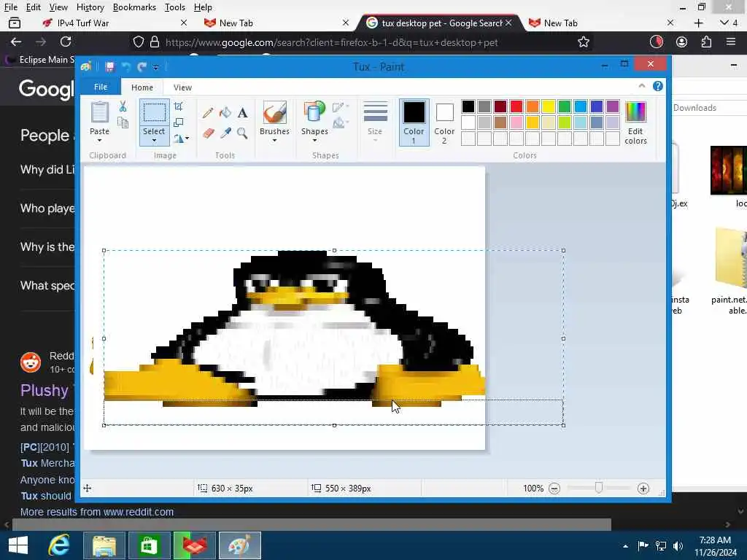Image resolution: width=747 pixels, height=560 pixels.
Task: Pick the black color swatch in palette
Action: point(468,106)
